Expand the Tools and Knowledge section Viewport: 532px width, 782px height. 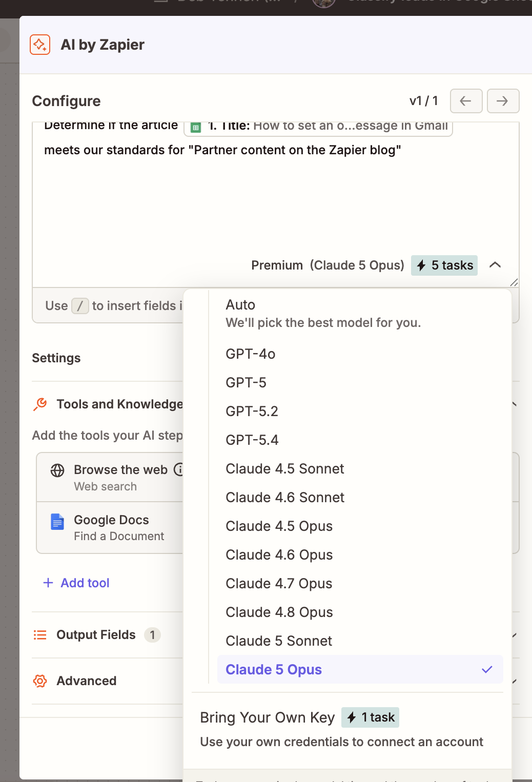click(120, 404)
